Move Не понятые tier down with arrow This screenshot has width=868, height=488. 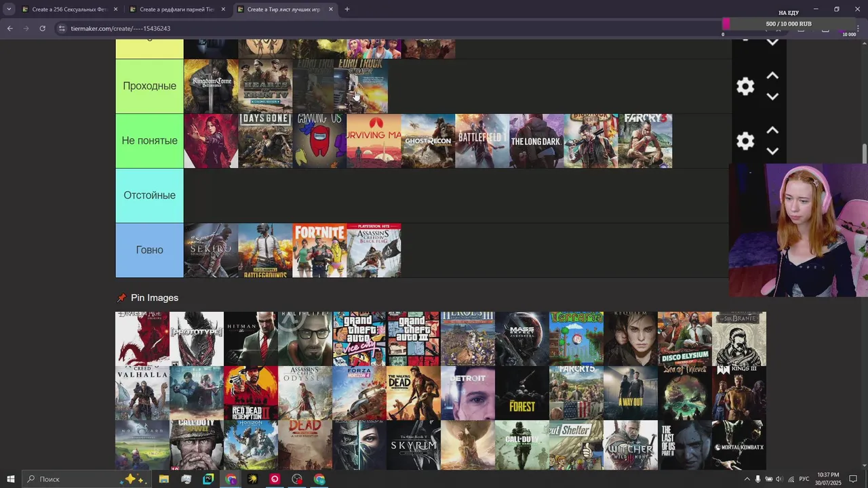click(772, 151)
